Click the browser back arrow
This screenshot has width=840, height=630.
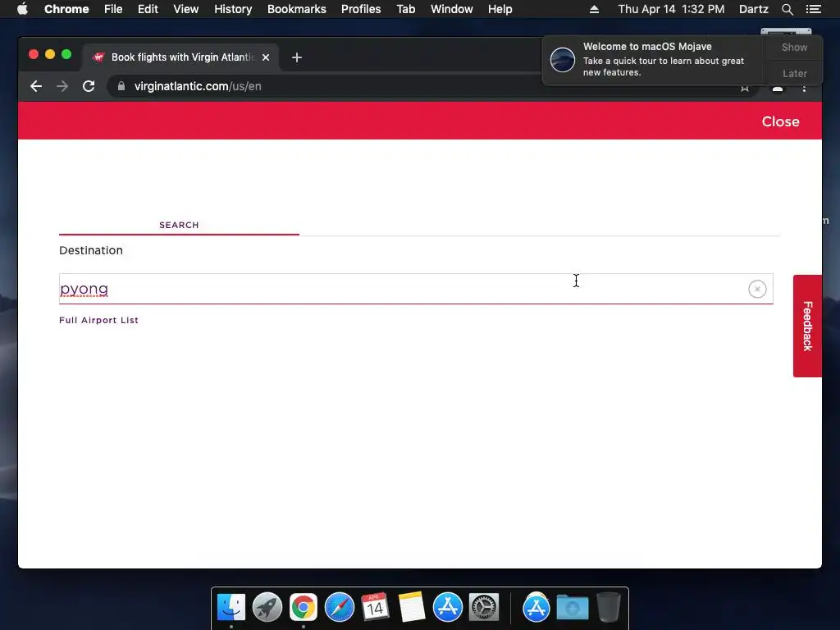[36, 86]
